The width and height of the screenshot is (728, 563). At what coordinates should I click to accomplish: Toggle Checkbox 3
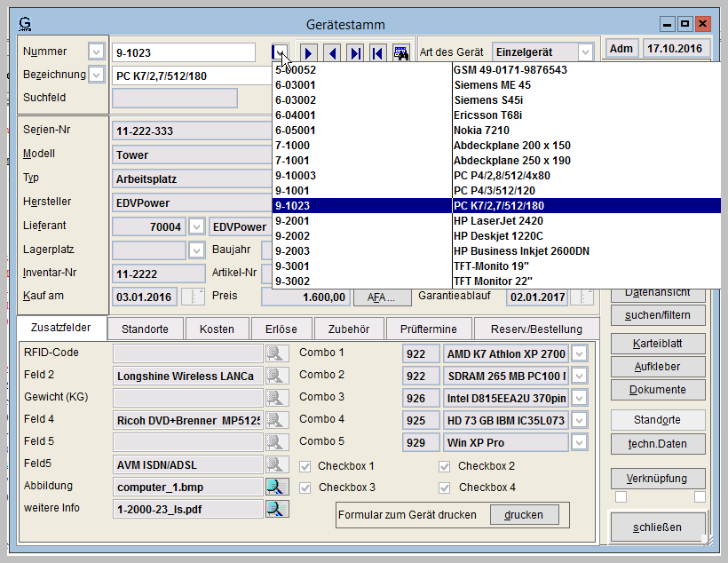[305, 488]
